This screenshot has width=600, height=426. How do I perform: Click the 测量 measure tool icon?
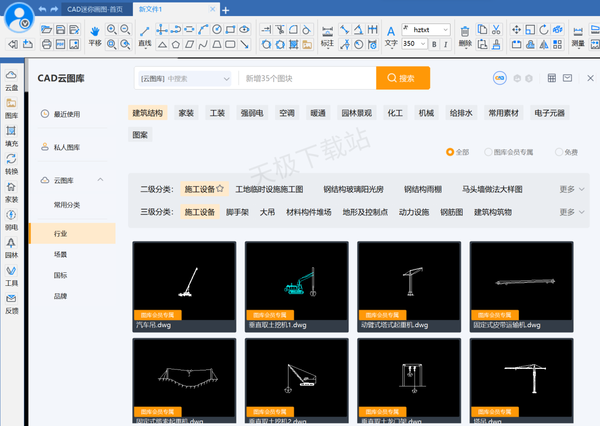(x=577, y=36)
